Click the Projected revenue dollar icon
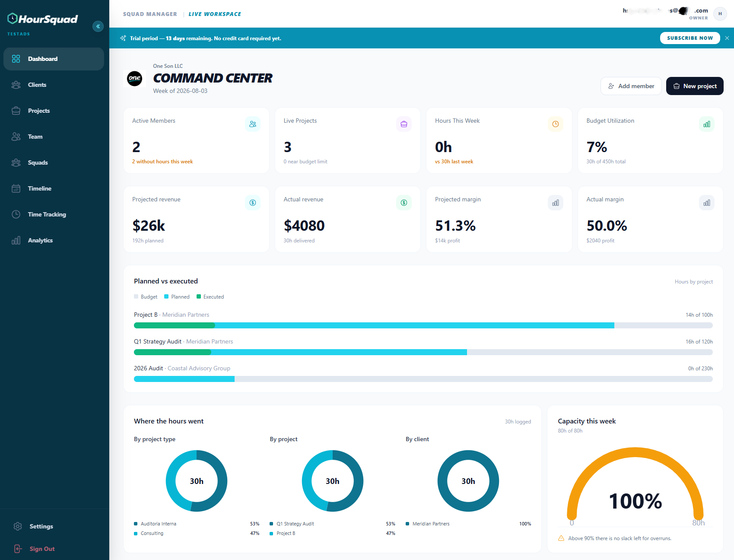The image size is (734, 560). (253, 203)
